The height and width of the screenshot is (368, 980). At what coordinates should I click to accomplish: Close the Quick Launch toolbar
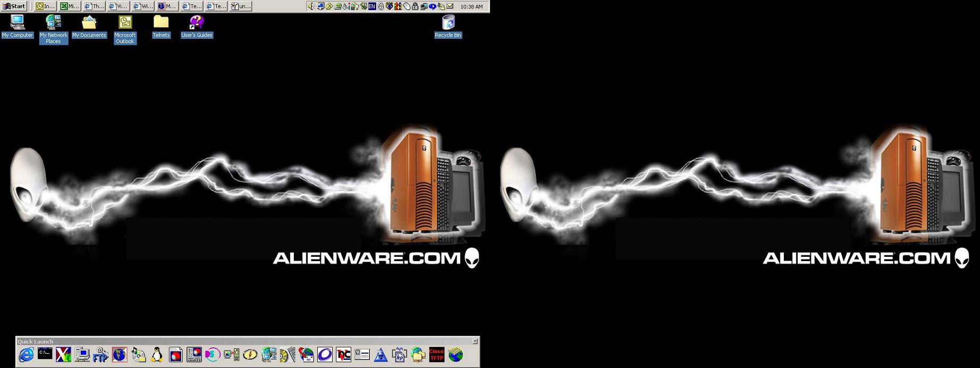pos(475,341)
